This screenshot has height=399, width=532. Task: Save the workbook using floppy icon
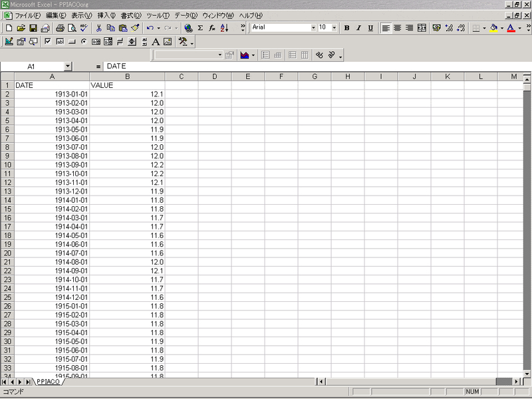point(33,28)
